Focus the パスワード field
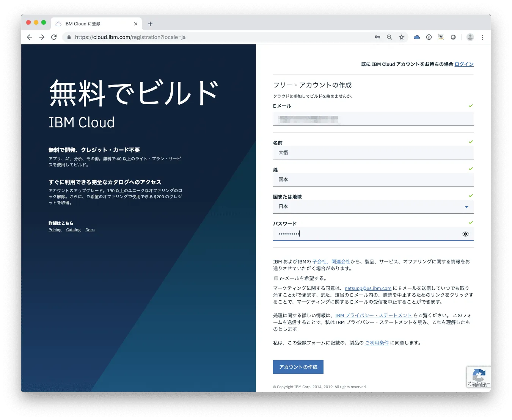 (x=373, y=234)
